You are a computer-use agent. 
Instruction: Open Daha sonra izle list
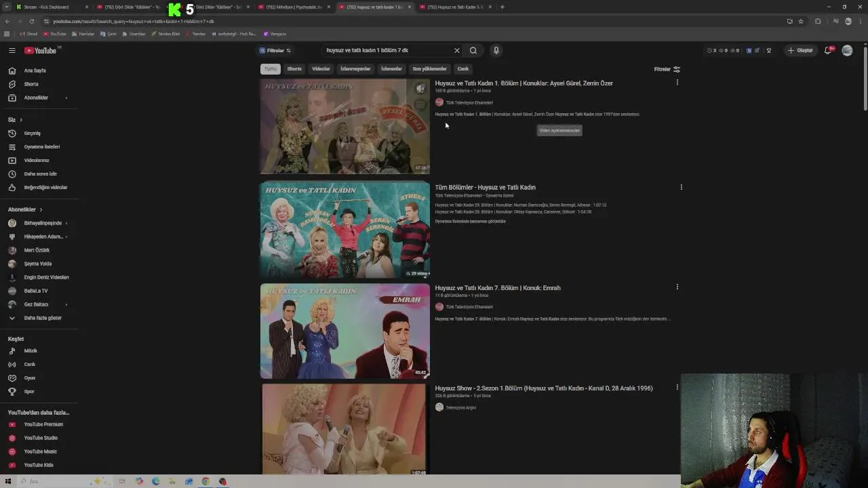tap(39, 174)
